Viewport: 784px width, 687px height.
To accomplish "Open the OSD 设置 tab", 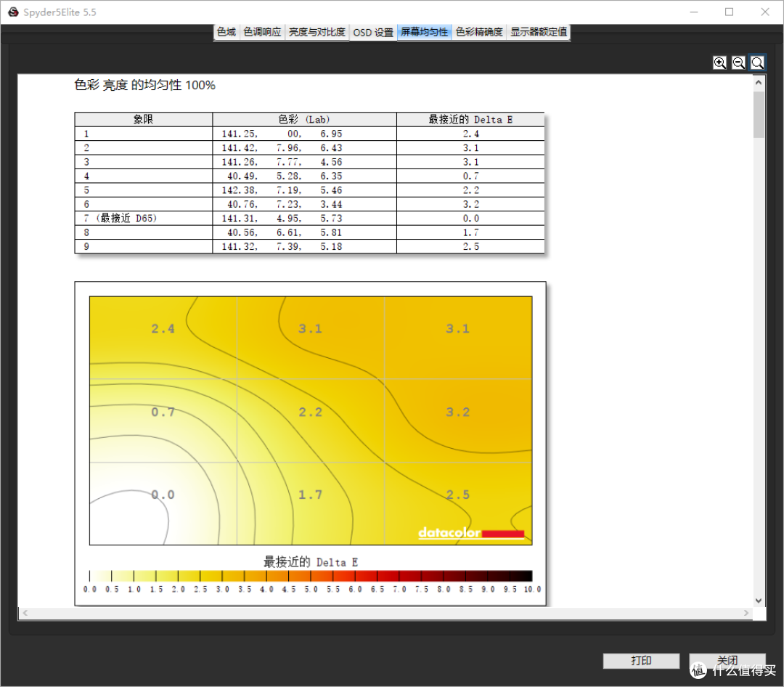I will (373, 33).
